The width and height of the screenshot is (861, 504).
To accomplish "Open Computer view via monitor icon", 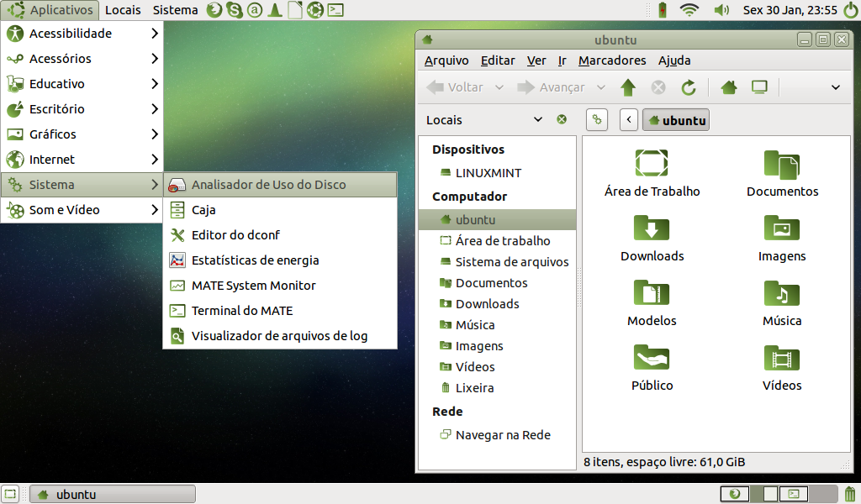I will pos(759,87).
